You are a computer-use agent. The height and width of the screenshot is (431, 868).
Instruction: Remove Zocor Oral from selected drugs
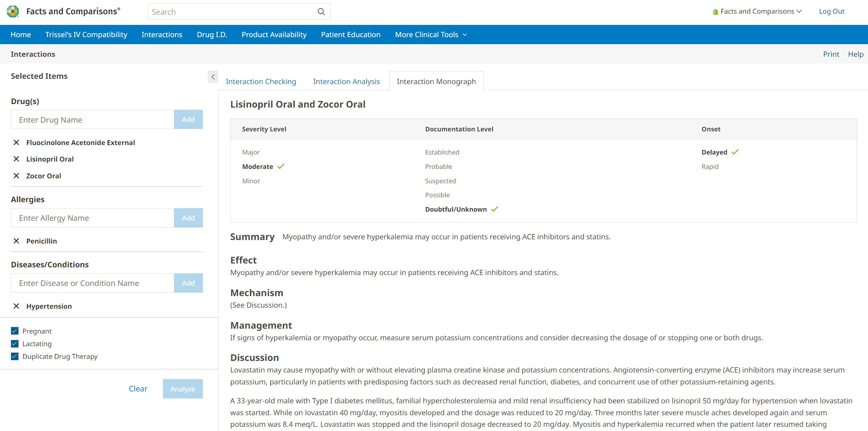(16, 176)
